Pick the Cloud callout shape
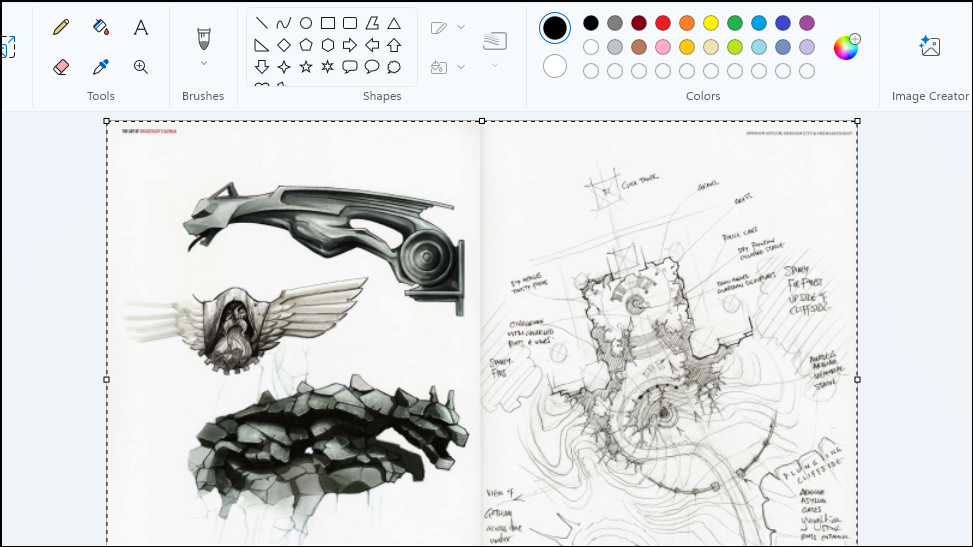 tap(394, 67)
